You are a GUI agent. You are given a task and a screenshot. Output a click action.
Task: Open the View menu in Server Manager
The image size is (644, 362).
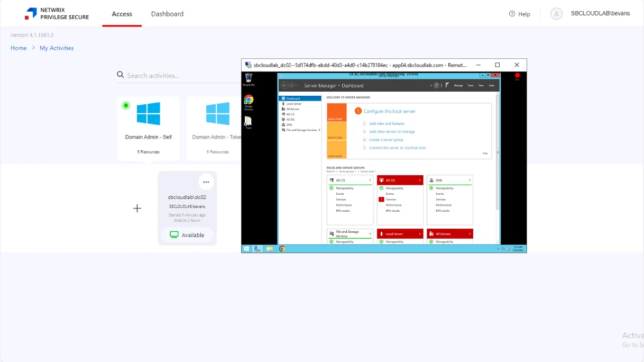pyautogui.click(x=481, y=85)
